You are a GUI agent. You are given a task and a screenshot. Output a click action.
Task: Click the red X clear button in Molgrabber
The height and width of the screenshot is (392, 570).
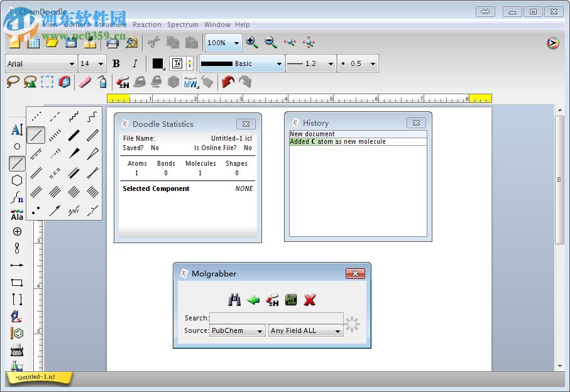[309, 300]
